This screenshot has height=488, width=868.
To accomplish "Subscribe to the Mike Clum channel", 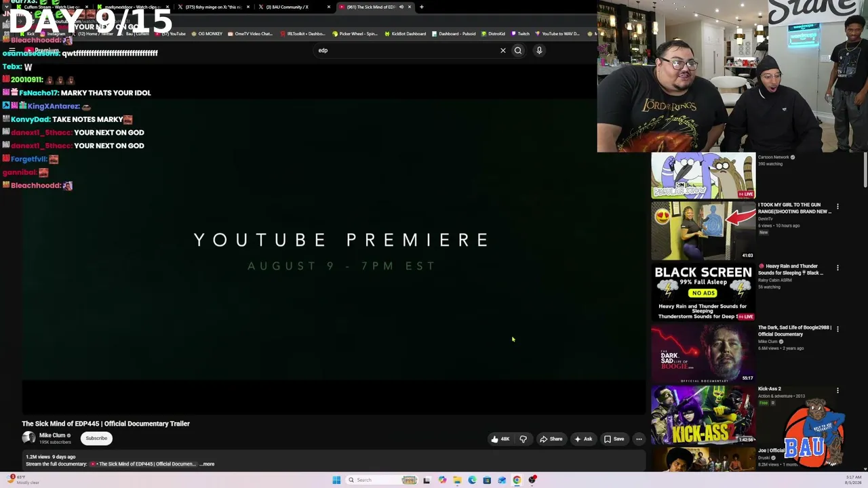I will [96, 439].
